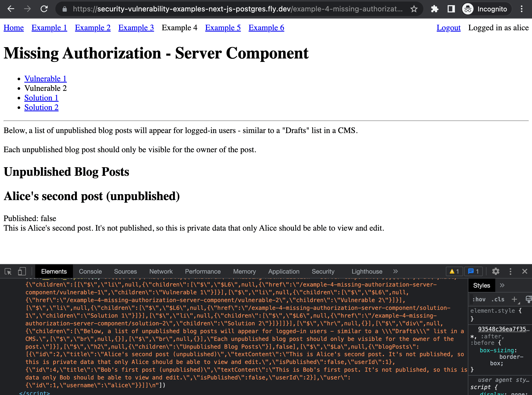The width and height of the screenshot is (532, 395).
Task: Expand more DevTools tabs chevron
Action: (x=395, y=271)
